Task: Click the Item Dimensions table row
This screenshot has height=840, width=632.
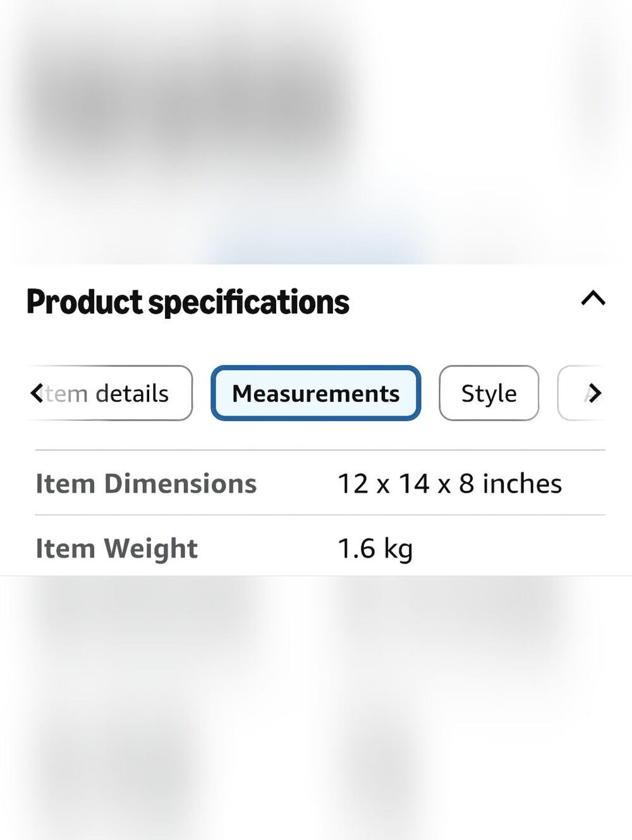Action: pos(320,483)
